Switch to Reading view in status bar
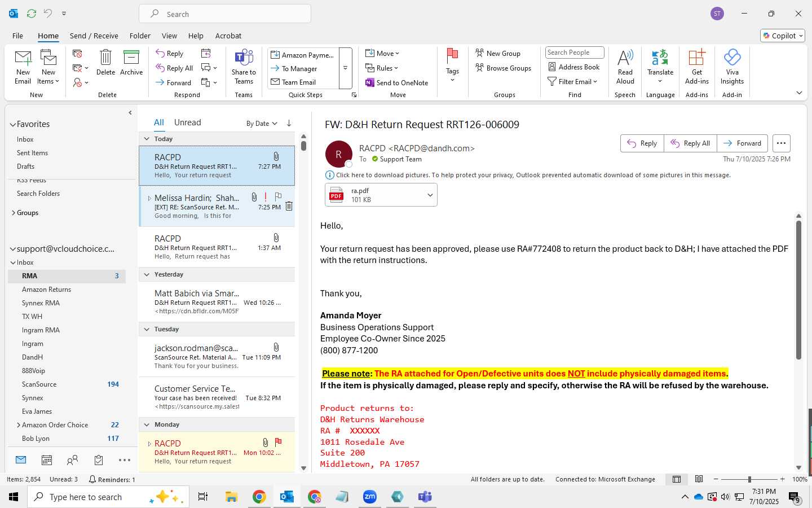 [x=699, y=479]
